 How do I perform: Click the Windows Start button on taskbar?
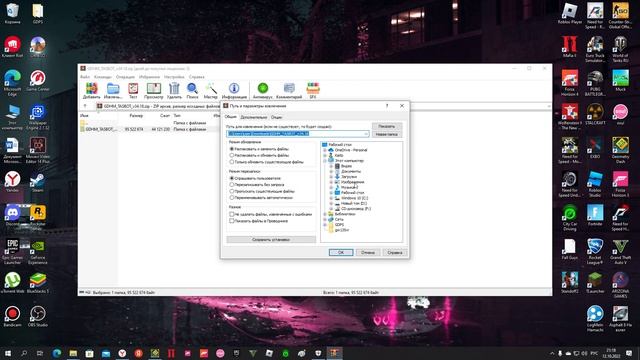coord(7,353)
